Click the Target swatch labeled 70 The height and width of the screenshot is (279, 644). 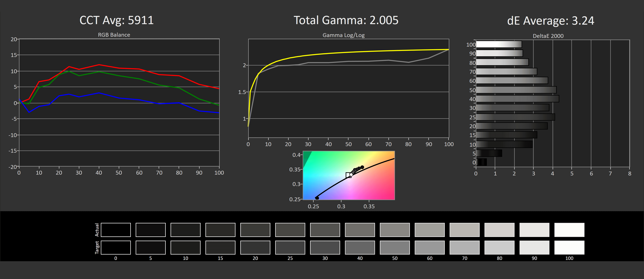click(x=464, y=247)
